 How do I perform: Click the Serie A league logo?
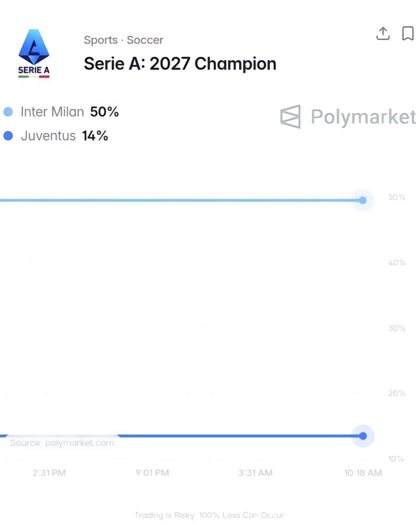point(34,54)
